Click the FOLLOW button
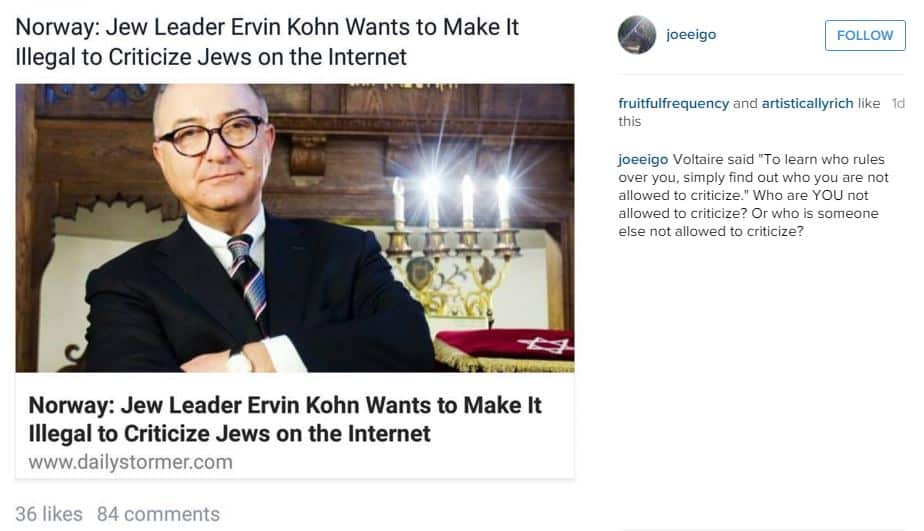924x531 pixels. click(x=864, y=35)
